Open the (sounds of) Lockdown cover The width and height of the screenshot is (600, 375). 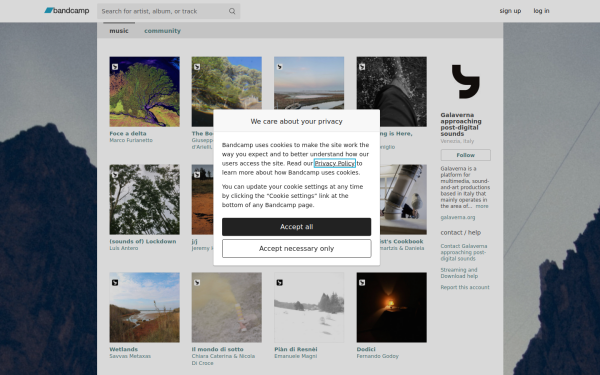coord(144,199)
